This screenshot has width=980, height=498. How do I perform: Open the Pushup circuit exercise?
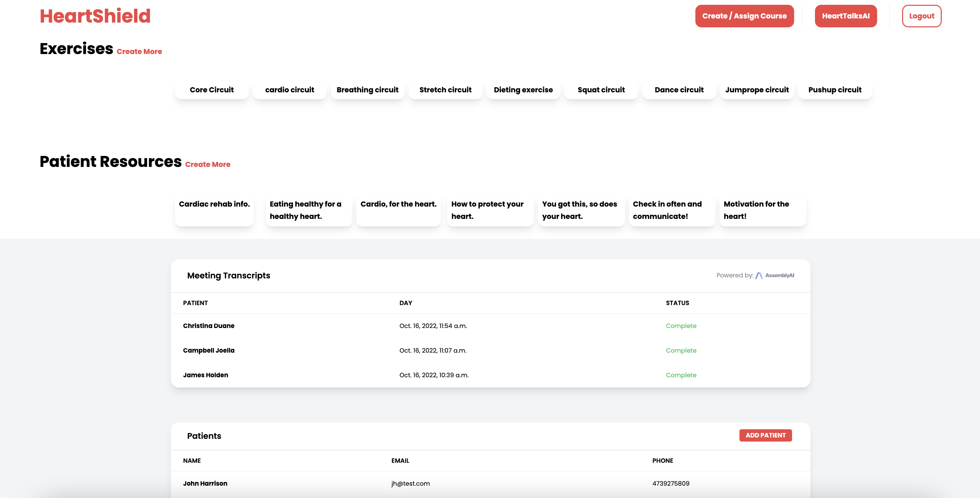(x=835, y=90)
